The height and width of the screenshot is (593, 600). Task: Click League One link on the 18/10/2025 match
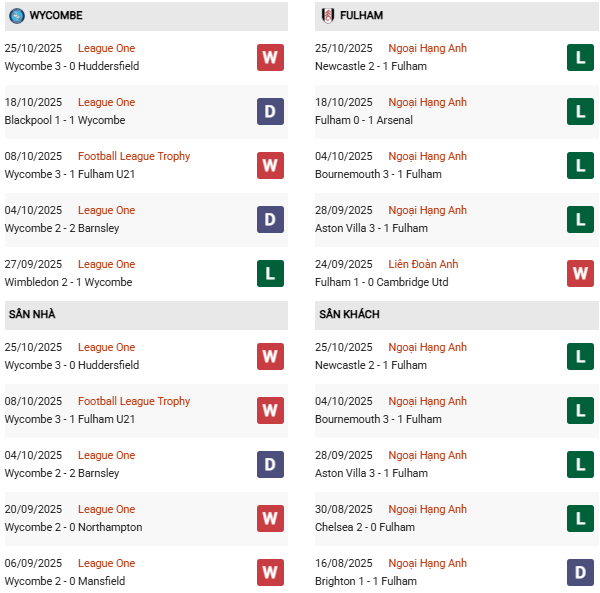point(106,102)
